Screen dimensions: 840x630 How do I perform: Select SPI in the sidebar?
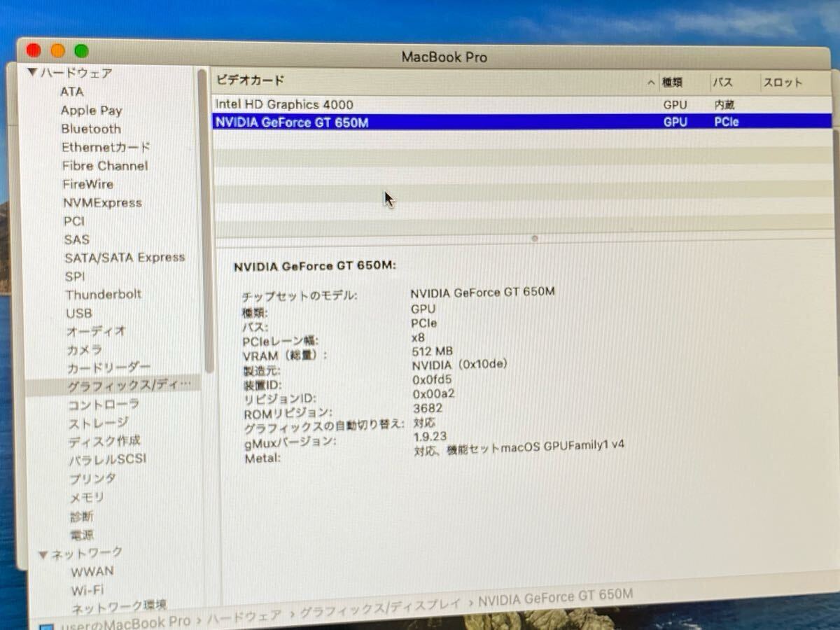(x=75, y=276)
